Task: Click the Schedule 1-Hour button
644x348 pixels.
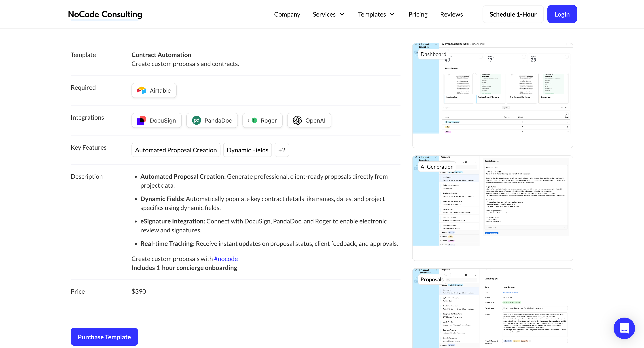Action: 513,14
